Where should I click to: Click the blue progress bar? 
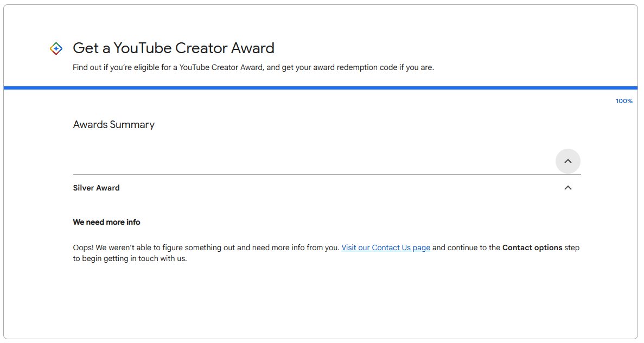pyautogui.click(x=320, y=88)
